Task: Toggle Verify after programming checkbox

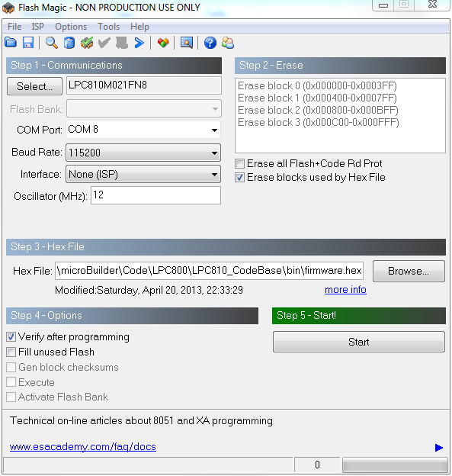Action: pyautogui.click(x=11, y=336)
